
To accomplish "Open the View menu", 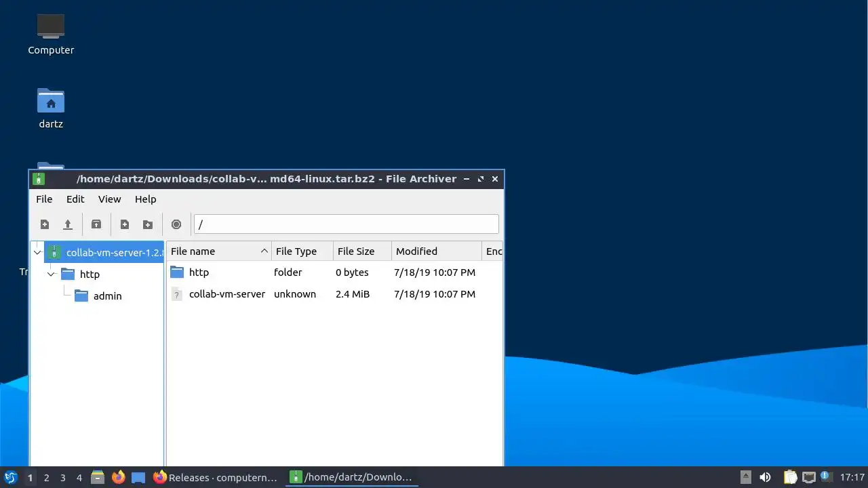I will (x=110, y=199).
